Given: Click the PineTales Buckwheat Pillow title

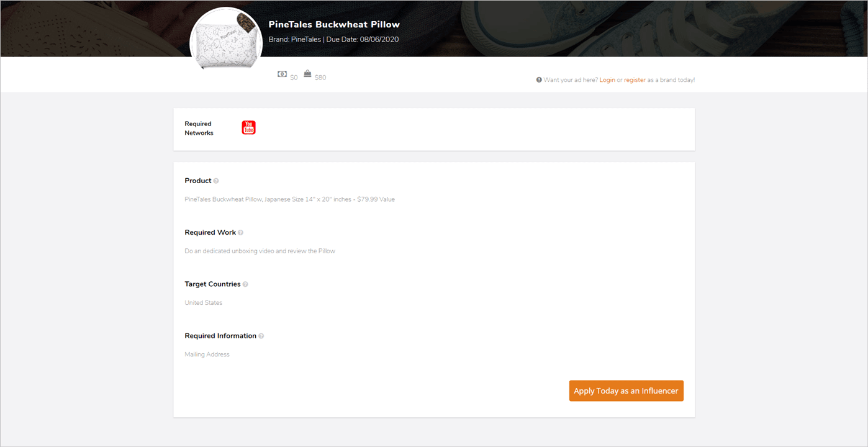Looking at the screenshot, I should [x=334, y=25].
